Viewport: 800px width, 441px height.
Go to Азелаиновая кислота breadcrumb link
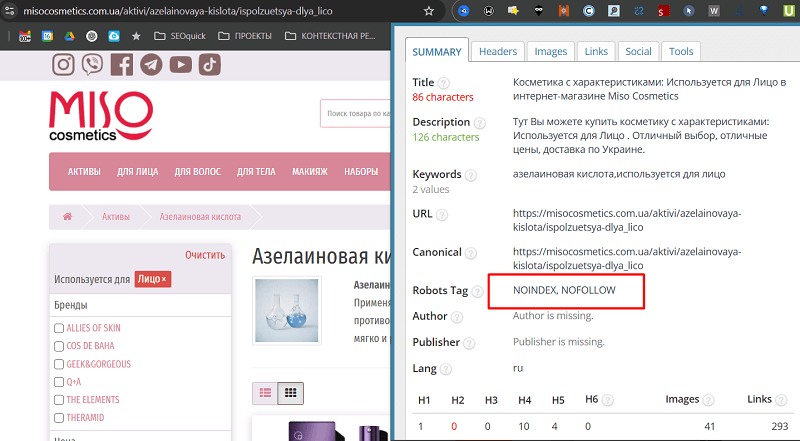coord(200,216)
